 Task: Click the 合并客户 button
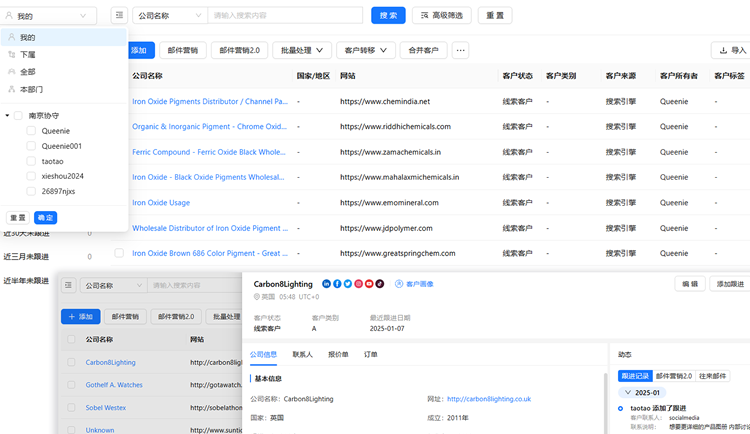tap(423, 50)
